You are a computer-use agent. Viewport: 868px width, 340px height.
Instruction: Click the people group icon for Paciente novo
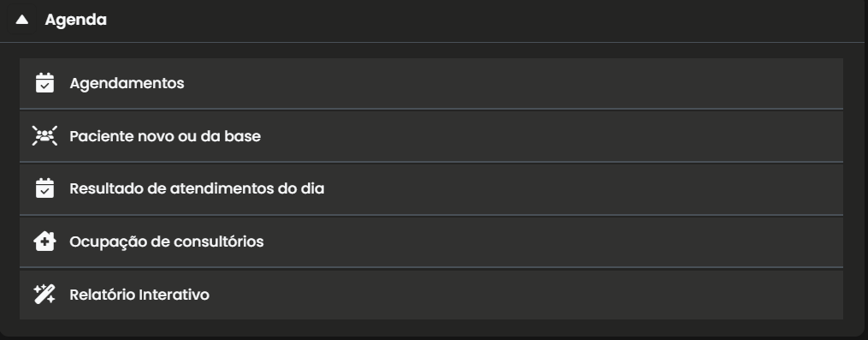pyautogui.click(x=44, y=136)
